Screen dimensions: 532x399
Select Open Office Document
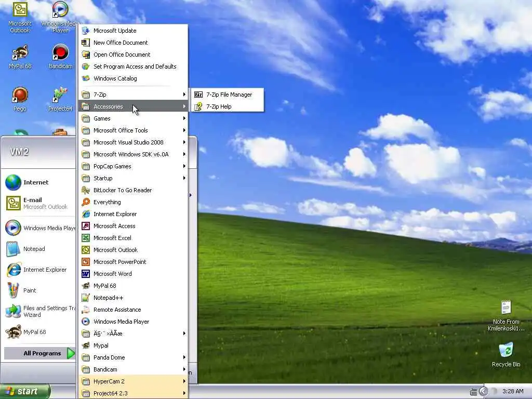point(133,54)
